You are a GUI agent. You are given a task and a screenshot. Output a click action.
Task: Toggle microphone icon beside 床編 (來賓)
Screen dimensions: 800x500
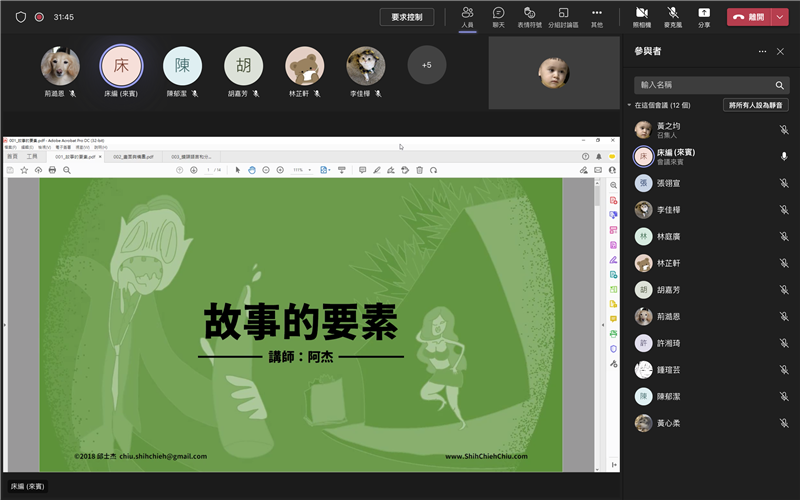point(784,156)
